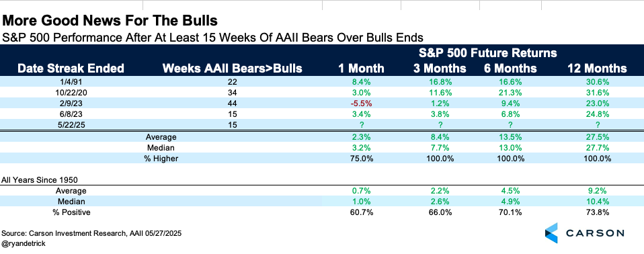Click the 44 weeks streak value
Viewport: 644px width, 254px height.
click(234, 103)
